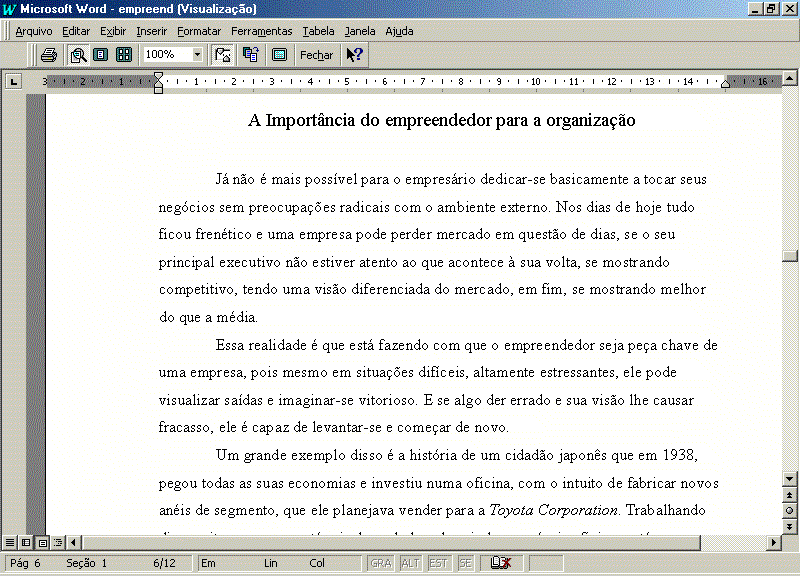Switch to Outline view button
The width and height of the screenshot is (800, 576).
pos(58,543)
